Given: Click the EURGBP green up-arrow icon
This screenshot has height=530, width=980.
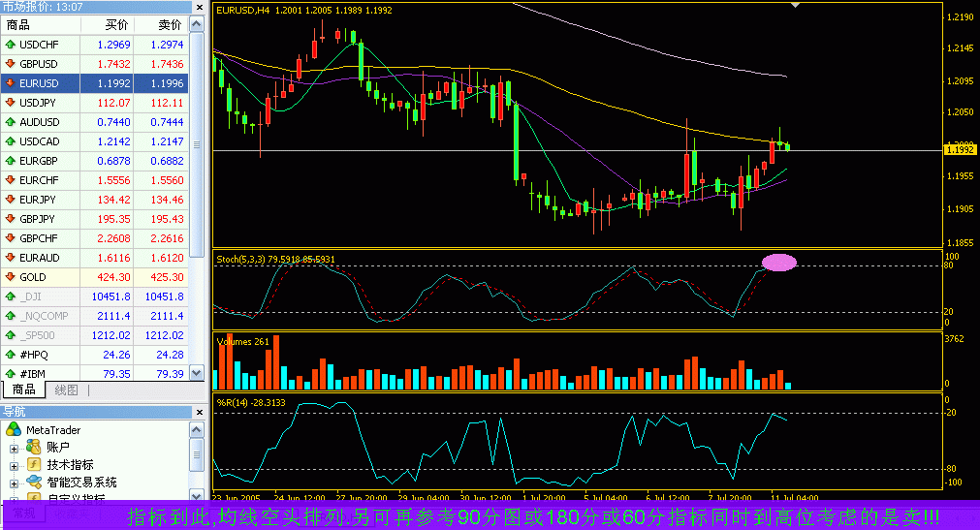Looking at the screenshot, I should click(10, 161).
